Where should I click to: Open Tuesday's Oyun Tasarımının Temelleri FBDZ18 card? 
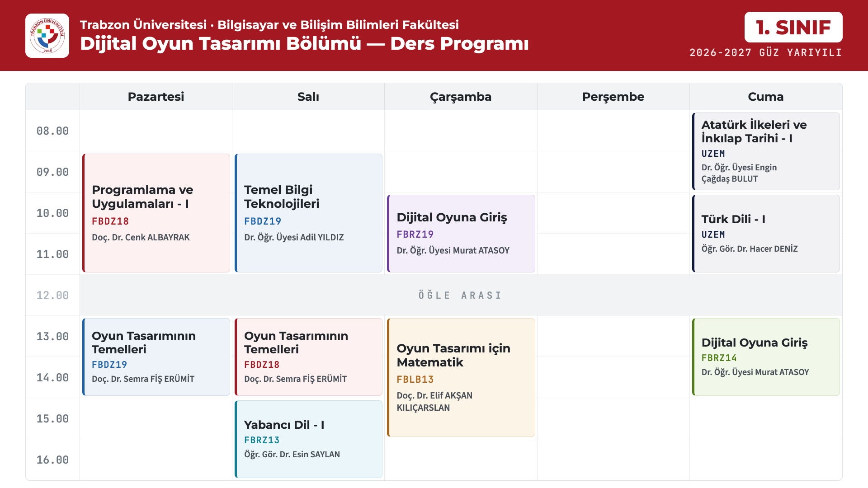(308, 357)
